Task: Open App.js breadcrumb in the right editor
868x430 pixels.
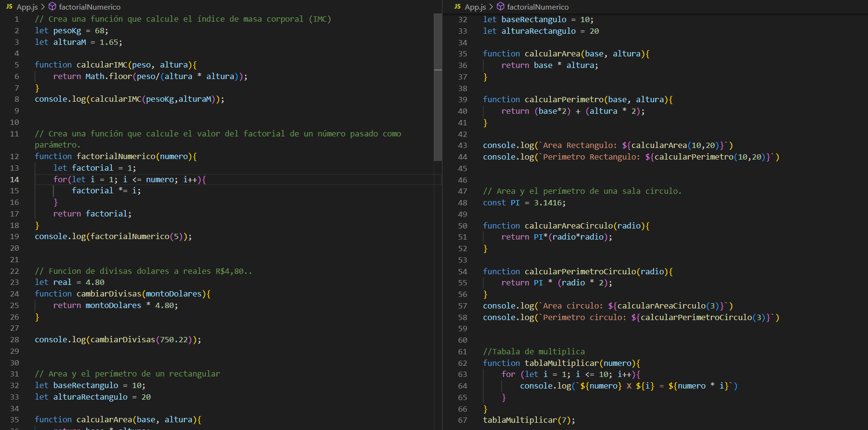Action: click(475, 7)
